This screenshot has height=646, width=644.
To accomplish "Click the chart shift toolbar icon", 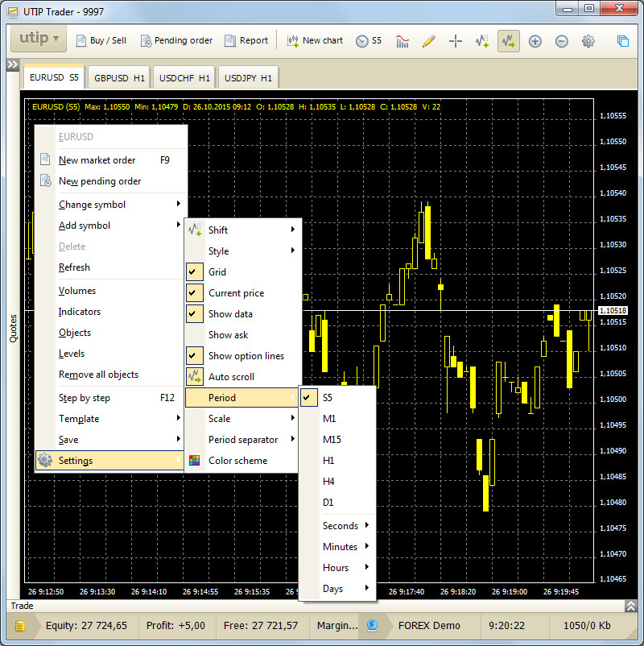I will [481, 41].
